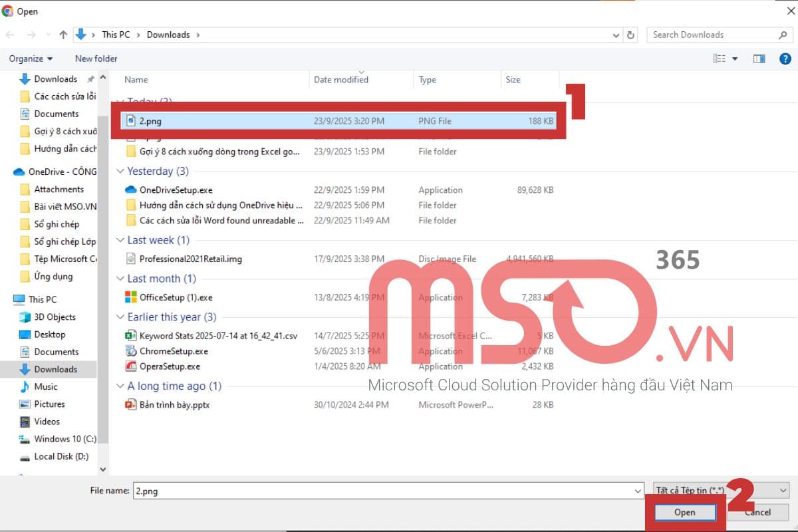798x532 pixels.
Task: Collapse the Yesterday group
Action: coord(120,172)
